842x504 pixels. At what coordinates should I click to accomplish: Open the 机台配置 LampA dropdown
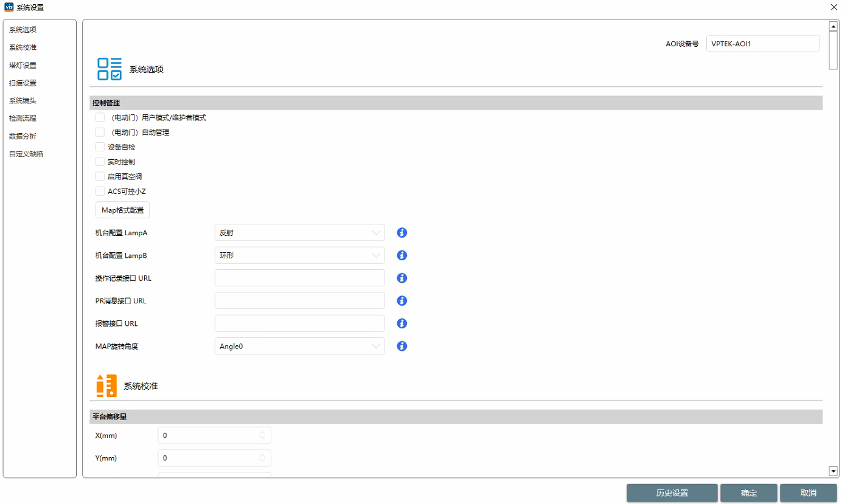[299, 233]
